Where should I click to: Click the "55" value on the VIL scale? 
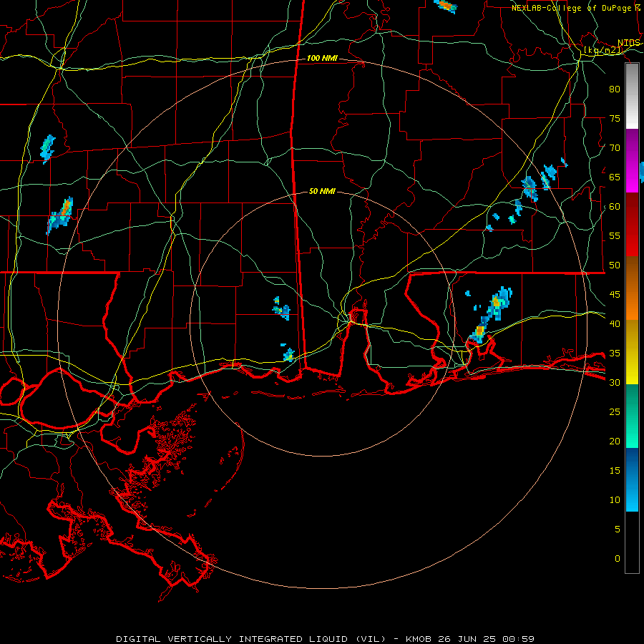(615, 235)
